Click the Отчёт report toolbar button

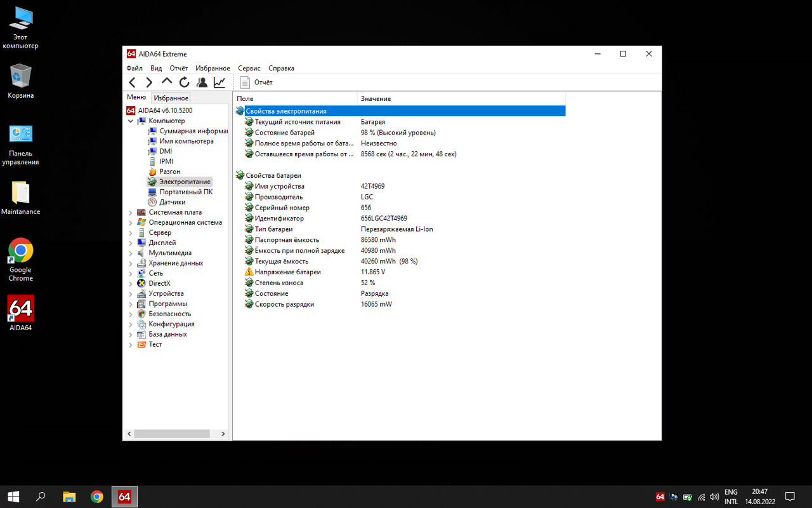[x=256, y=82]
